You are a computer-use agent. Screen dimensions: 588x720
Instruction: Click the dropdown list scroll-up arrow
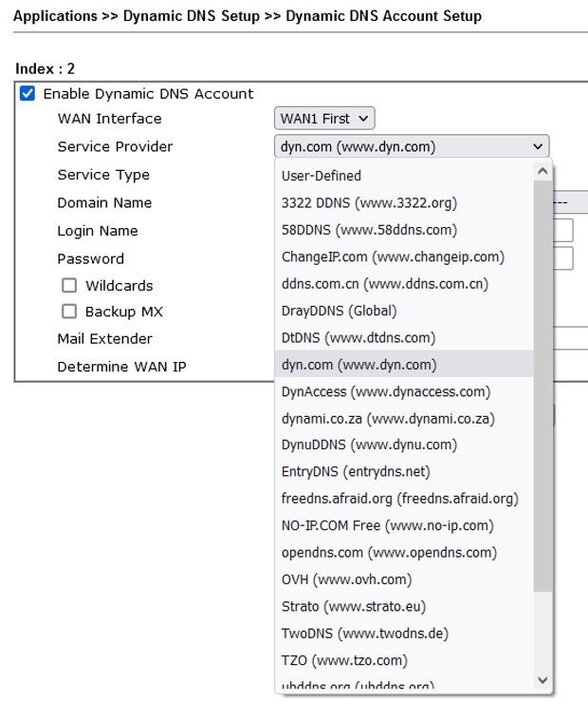[x=543, y=171]
